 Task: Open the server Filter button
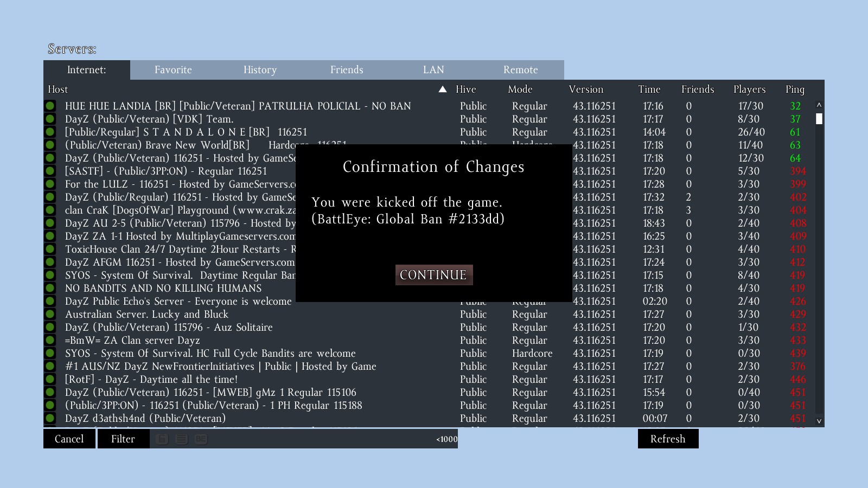123,439
